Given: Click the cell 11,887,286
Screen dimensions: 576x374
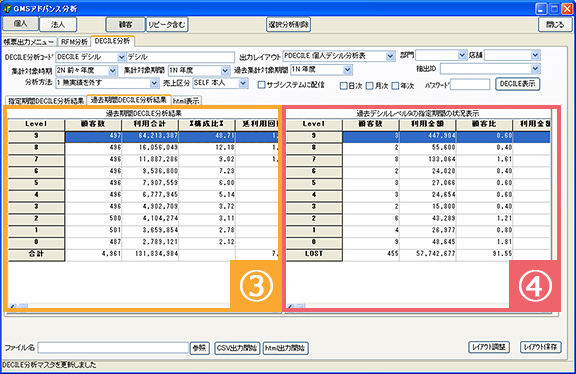Looking at the screenshot, I should pyautogui.click(x=150, y=159).
